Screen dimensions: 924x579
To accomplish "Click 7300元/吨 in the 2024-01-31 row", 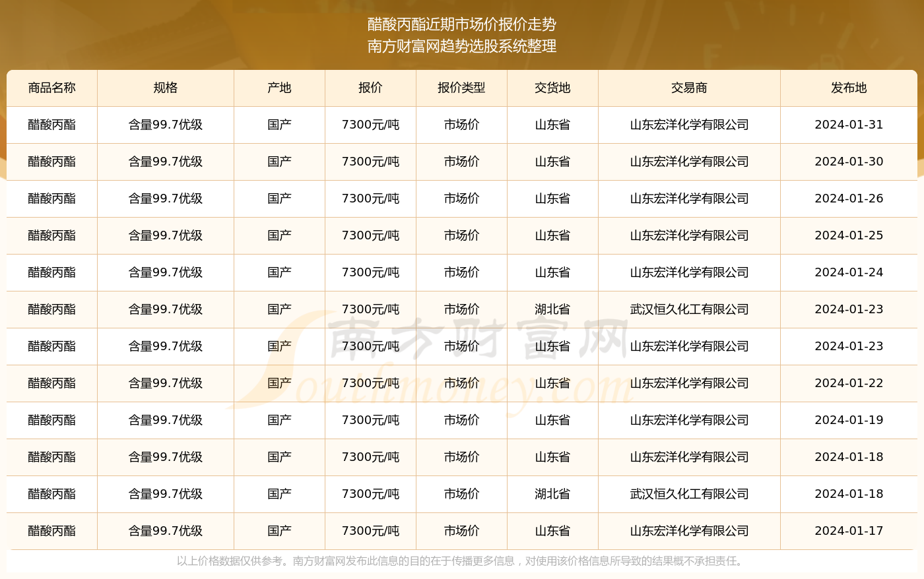I will [x=371, y=125].
